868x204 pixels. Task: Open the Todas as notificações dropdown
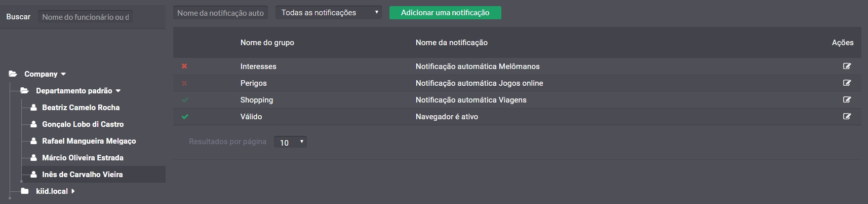point(329,13)
